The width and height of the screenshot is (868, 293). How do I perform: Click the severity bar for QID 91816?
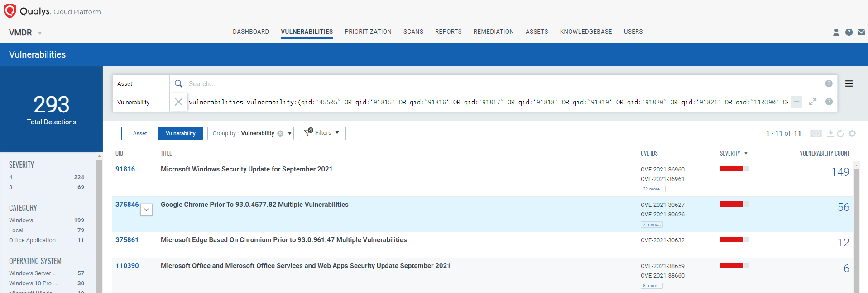click(x=734, y=169)
